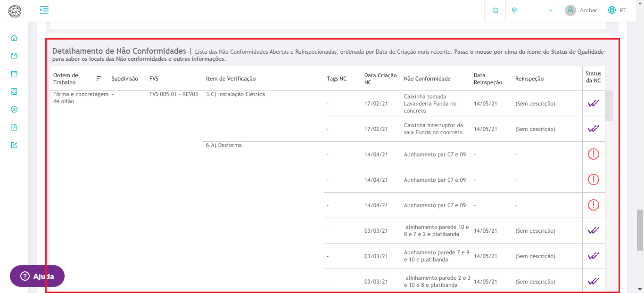Click the status icon for Caixinha interruptor da sala row
Viewport: 644px width, 293px height.
594,129
